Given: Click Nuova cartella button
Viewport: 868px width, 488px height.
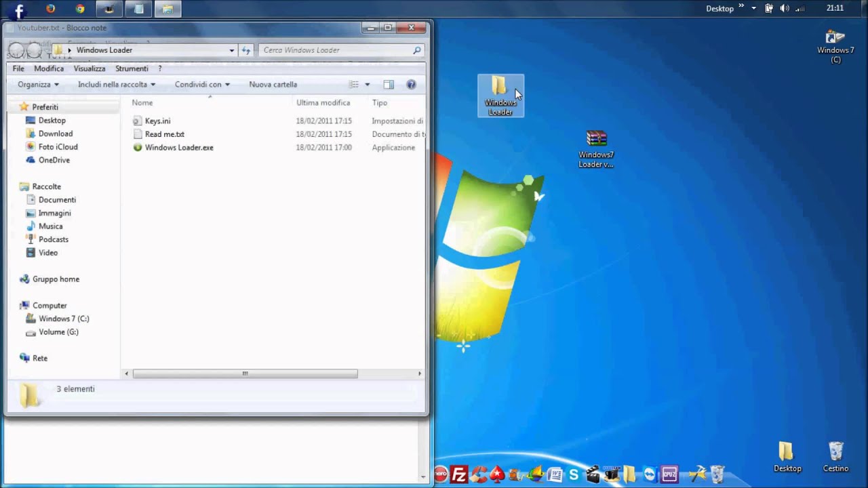Looking at the screenshot, I should coord(273,85).
